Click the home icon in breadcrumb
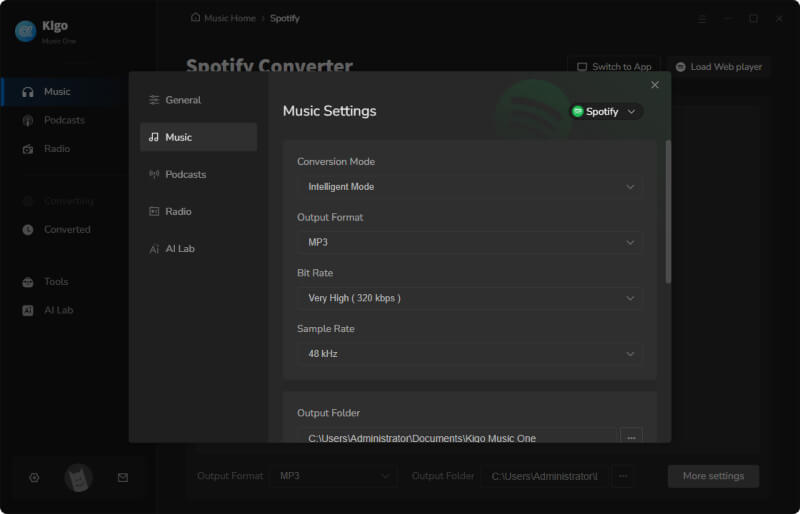The image size is (800, 514). (x=195, y=17)
